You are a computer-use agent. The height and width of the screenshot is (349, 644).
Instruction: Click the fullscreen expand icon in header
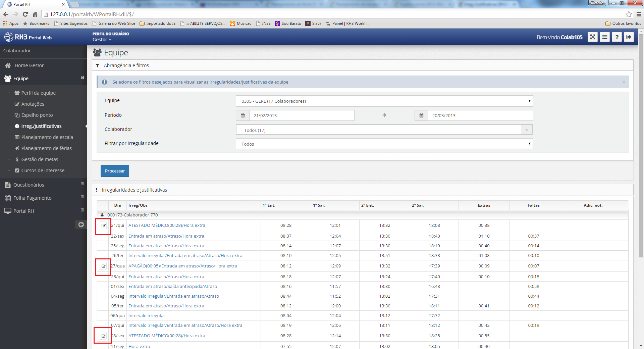tap(593, 37)
